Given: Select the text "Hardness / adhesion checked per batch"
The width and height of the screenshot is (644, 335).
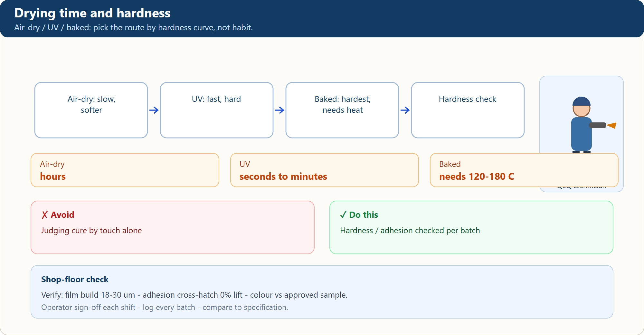Looking at the screenshot, I should click(x=410, y=231).
